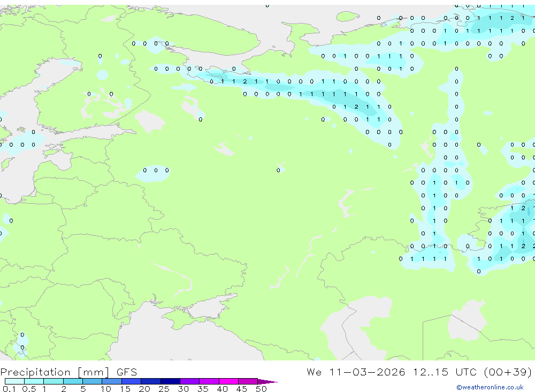This screenshot has width=535, height=392.
Task: Select the legend swatch between 40 and 45
Action: tap(228, 381)
